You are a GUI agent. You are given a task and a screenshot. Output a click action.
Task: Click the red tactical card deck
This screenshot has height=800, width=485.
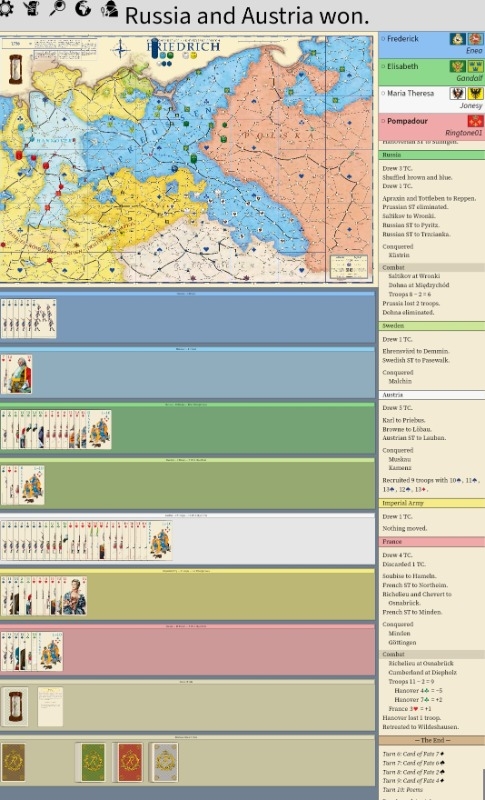pyautogui.click(x=130, y=762)
